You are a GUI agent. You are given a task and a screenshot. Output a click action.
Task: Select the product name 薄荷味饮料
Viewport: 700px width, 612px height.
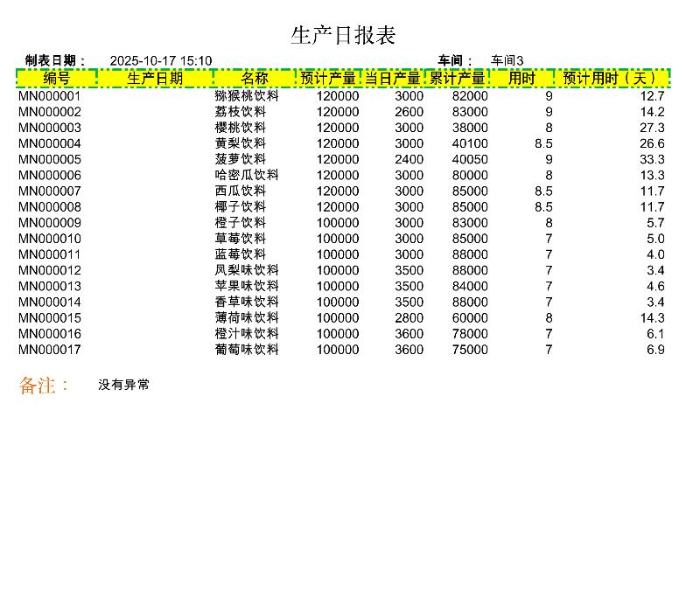click(247, 318)
